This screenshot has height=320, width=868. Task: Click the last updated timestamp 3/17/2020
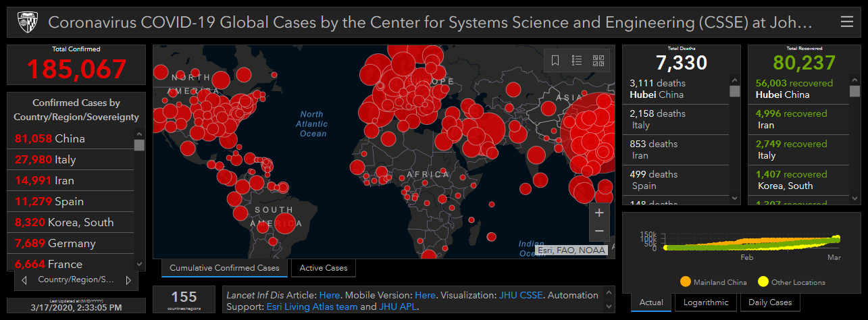point(76,307)
